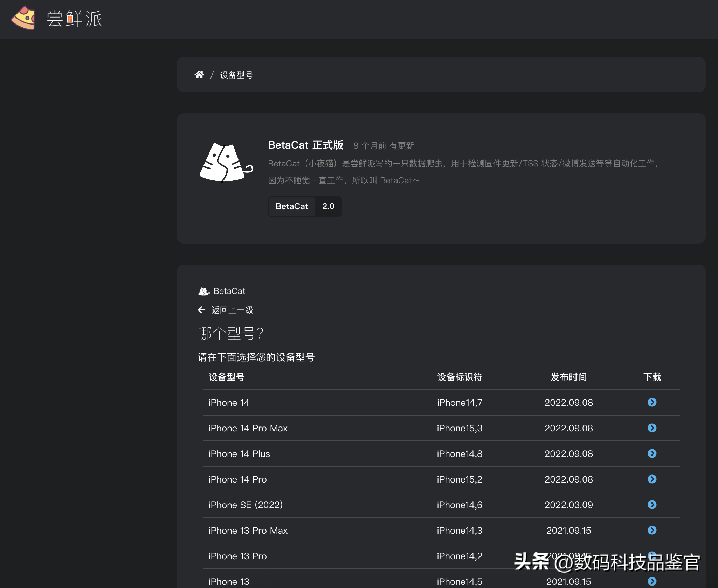
Task: Open the download chevron for iPhone SE (2022)
Action: point(652,505)
